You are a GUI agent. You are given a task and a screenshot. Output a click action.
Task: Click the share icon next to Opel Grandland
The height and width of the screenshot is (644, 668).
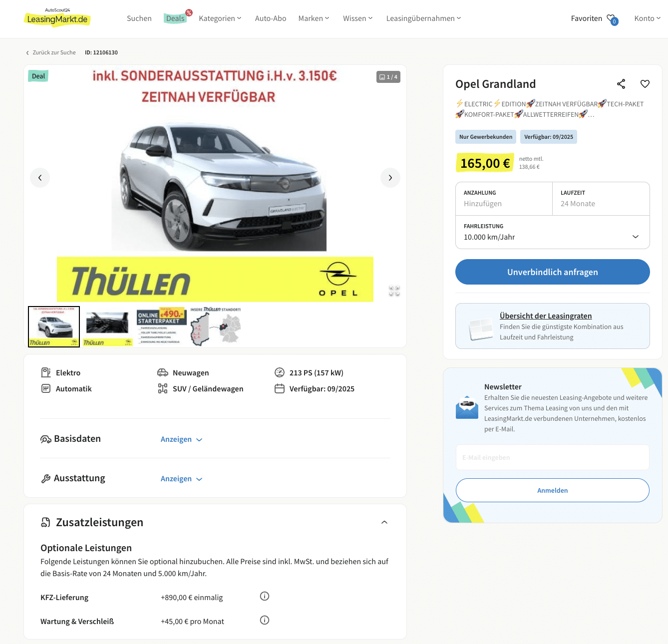[x=621, y=84]
